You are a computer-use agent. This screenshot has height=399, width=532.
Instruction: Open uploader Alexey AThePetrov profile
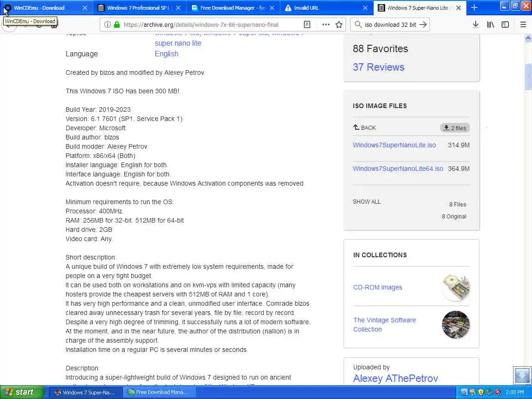396,378
